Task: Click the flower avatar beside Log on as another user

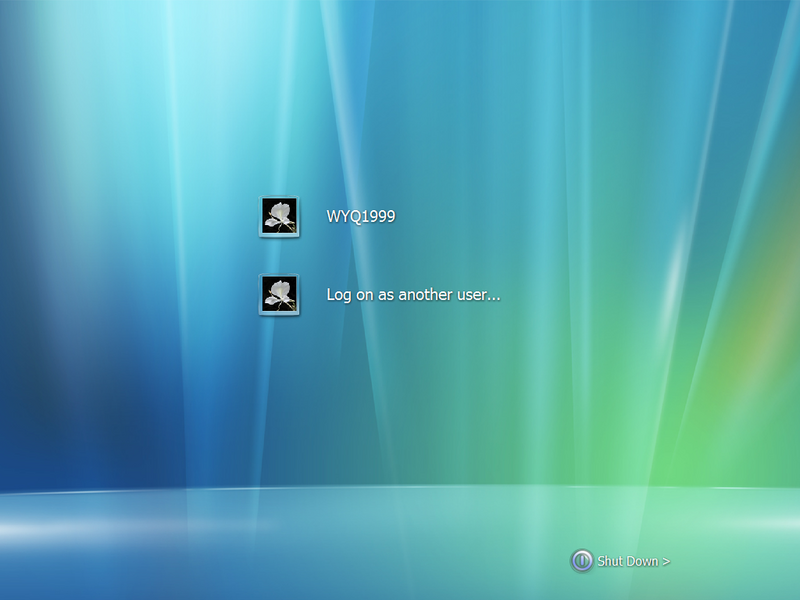Action: click(279, 294)
